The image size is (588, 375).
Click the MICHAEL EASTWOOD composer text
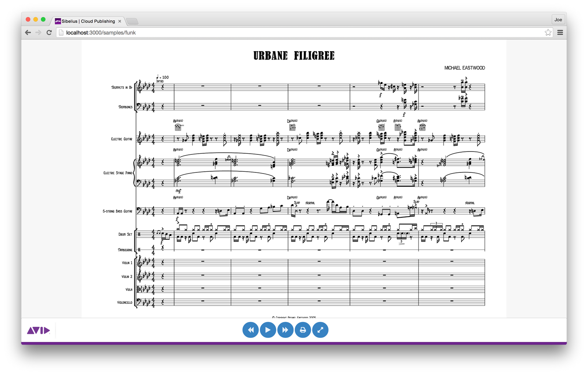click(465, 68)
